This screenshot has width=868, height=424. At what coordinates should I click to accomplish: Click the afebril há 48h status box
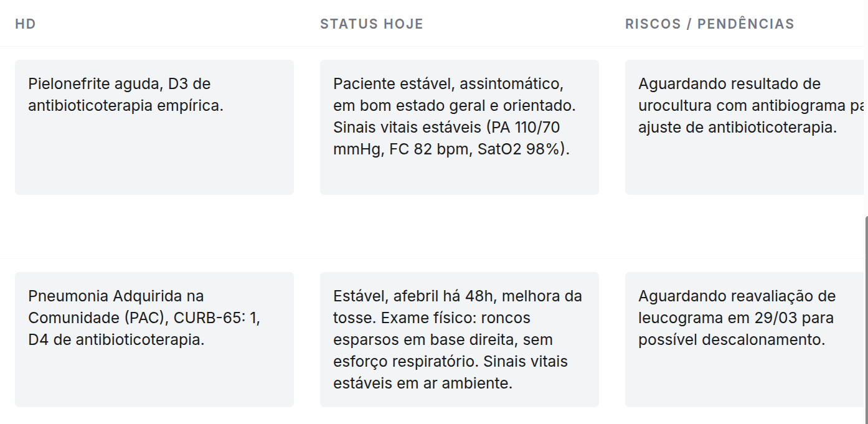(459, 339)
